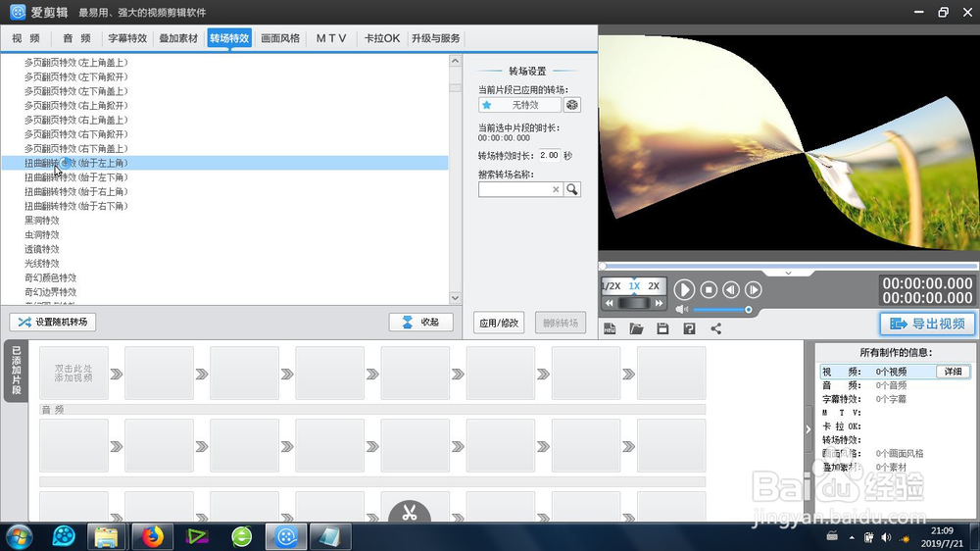This screenshot has width=980, height=551.
Task: Collapse the preview panel with the chevron
Action: coord(788,274)
